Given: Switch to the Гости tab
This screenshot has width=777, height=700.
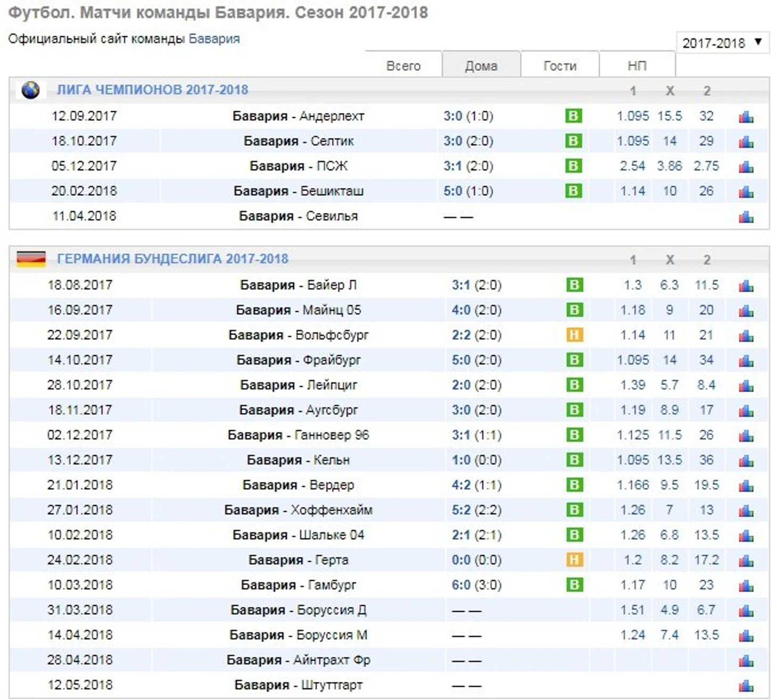Looking at the screenshot, I should point(559,65).
